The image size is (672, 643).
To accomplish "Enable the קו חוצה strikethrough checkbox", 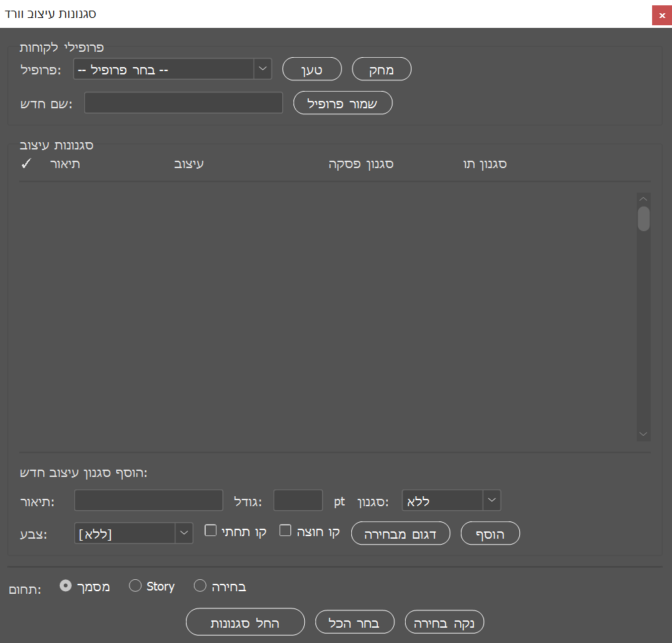I will click(x=286, y=531).
